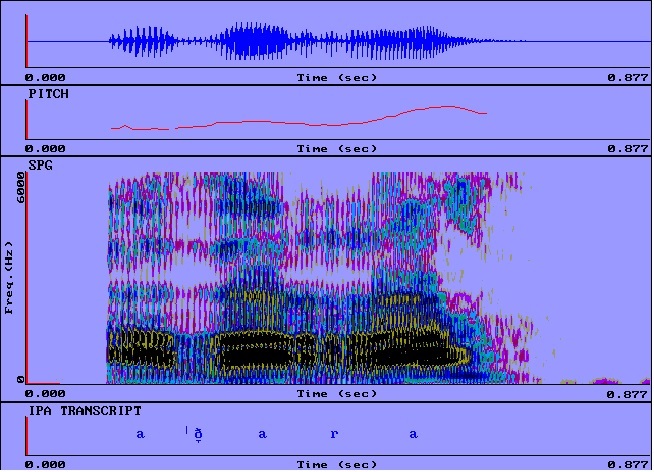Click the 0.000 start time in IPA panel

tap(45, 465)
